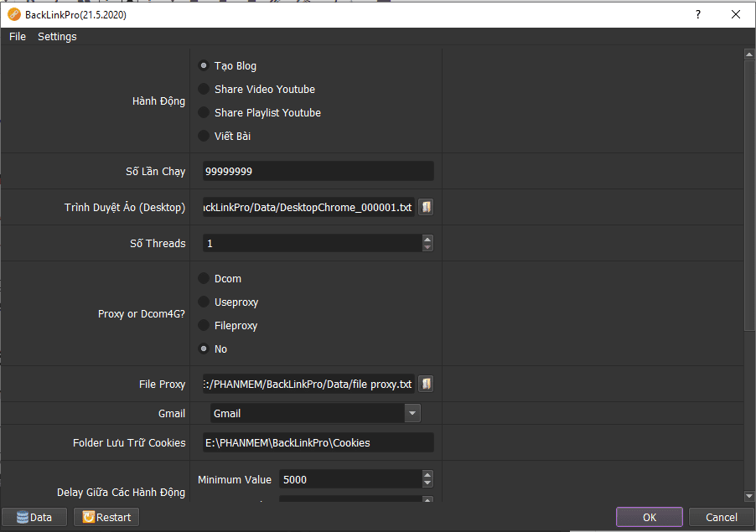The height and width of the screenshot is (532, 756).
Task: Click the help question mark in title bar
Action: pyautogui.click(x=698, y=14)
